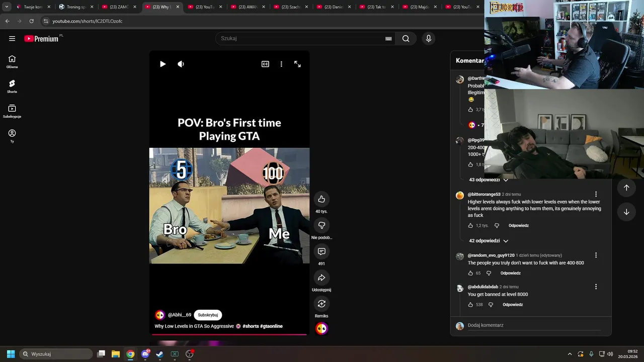The height and width of the screenshot is (362, 644).
Task: Dislike the Short
Action: (321, 225)
